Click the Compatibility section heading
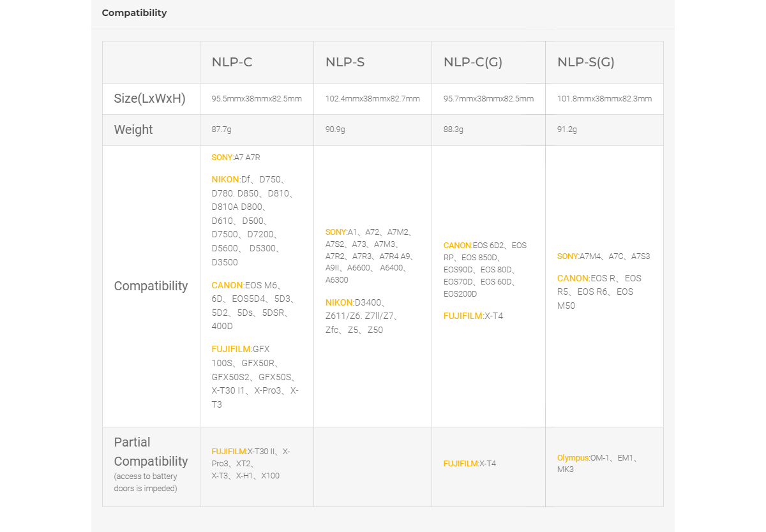 pos(134,13)
